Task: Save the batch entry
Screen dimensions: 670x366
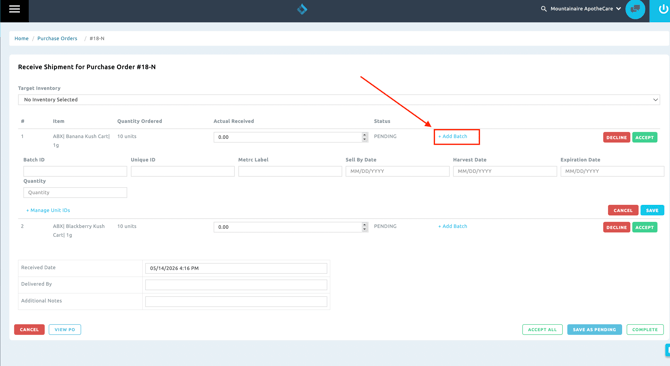Action: coord(652,210)
